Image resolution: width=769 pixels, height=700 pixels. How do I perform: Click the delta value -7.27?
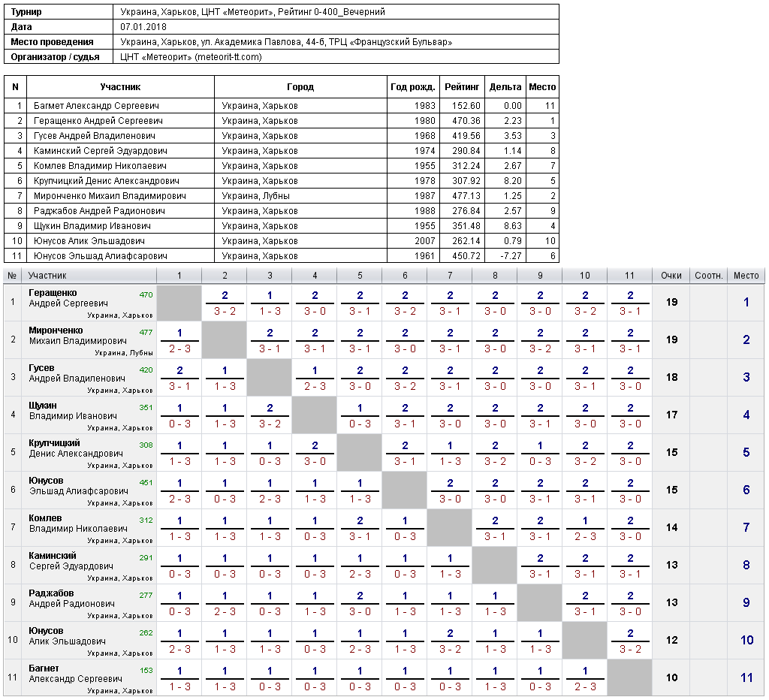click(x=510, y=256)
